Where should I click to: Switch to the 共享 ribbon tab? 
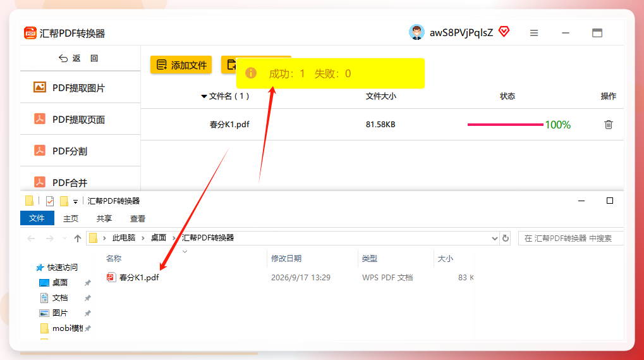(x=104, y=219)
